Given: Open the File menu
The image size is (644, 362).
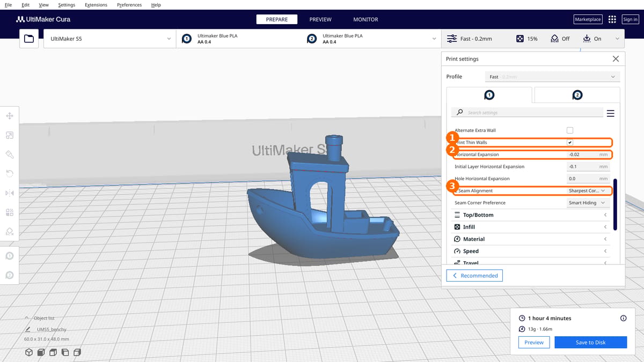Looking at the screenshot, I should pyautogui.click(x=8, y=5).
